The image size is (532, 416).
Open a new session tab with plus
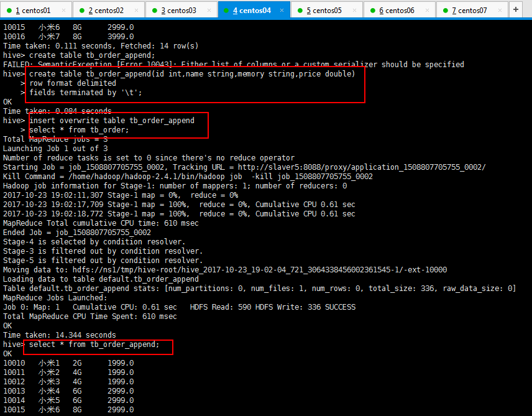click(516, 9)
